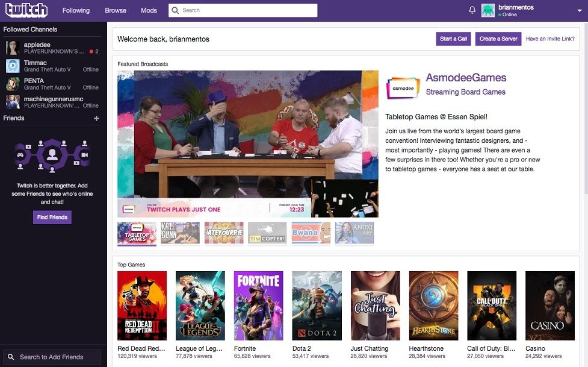Open the Timmac channel name
The width and height of the screenshot is (588, 367).
pyautogui.click(x=36, y=63)
